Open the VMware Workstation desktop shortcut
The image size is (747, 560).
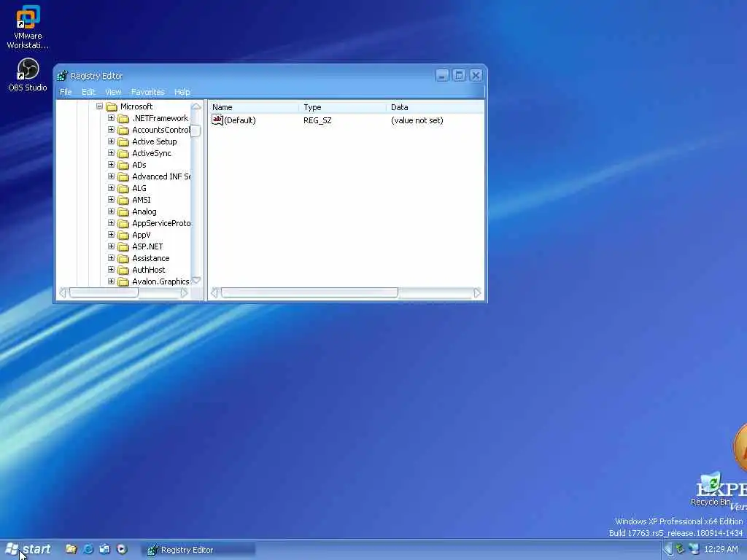point(28,27)
